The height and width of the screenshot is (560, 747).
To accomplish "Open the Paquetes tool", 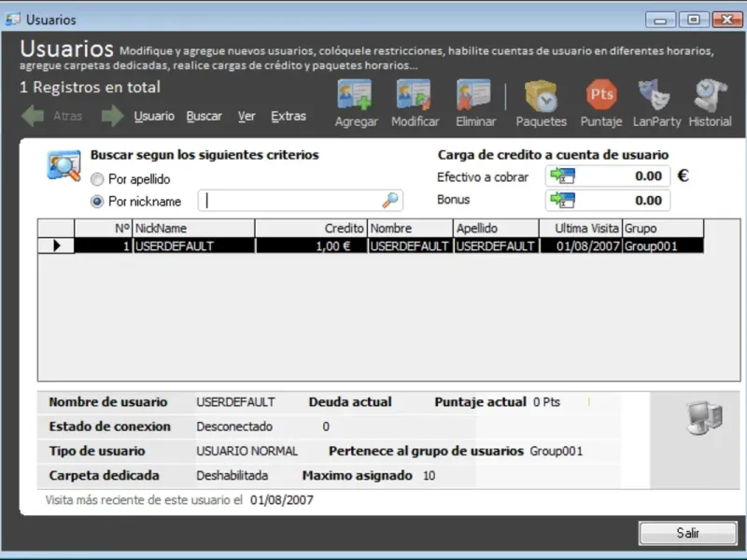I will [x=542, y=95].
